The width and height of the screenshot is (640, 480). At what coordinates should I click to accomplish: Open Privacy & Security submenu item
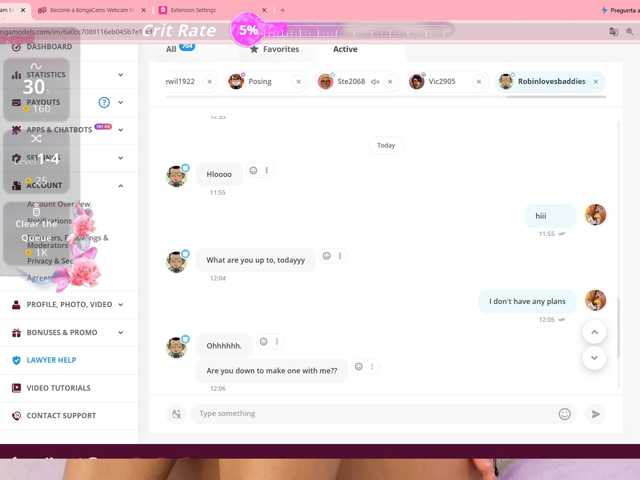click(x=51, y=261)
